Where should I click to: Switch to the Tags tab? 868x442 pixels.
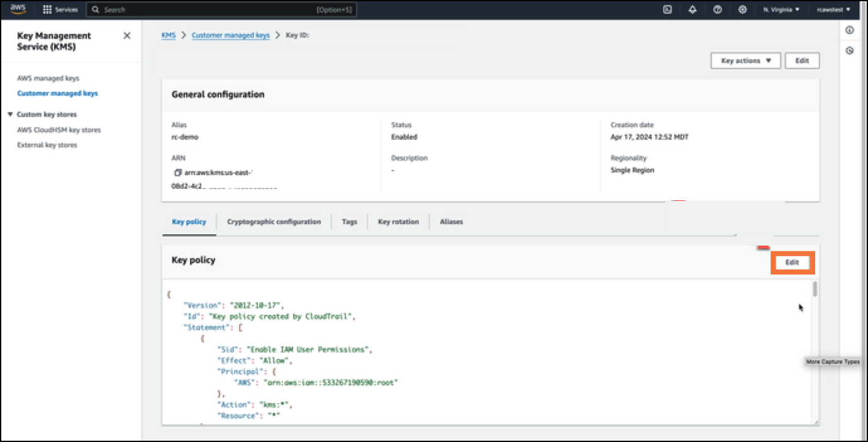(x=349, y=222)
